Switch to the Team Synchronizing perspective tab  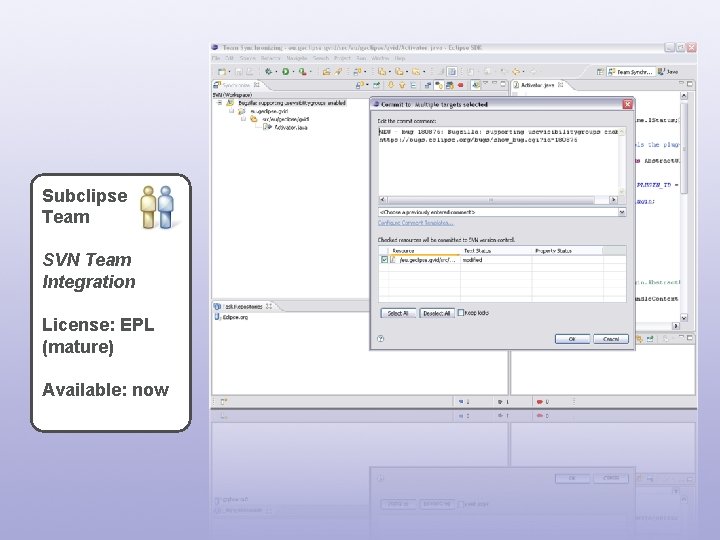tap(630, 72)
